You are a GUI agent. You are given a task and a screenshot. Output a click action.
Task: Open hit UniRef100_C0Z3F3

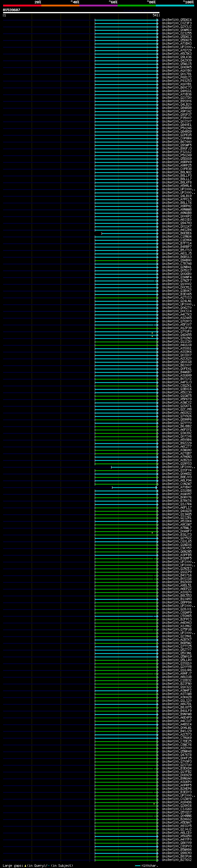[176, 23]
